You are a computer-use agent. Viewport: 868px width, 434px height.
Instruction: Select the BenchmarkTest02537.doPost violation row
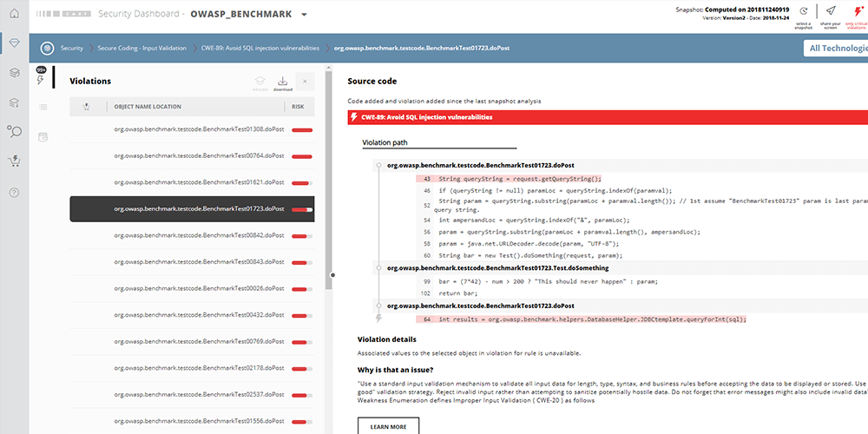[192, 395]
